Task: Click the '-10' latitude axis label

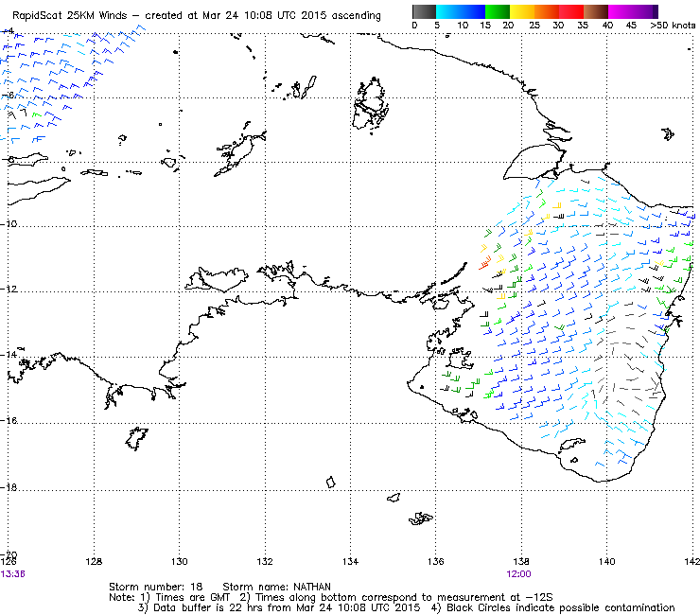Action: pos(9,223)
